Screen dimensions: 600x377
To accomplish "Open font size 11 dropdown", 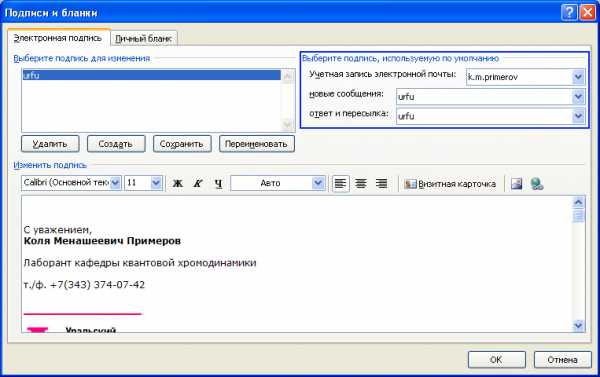I will click(x=156, y=183).
